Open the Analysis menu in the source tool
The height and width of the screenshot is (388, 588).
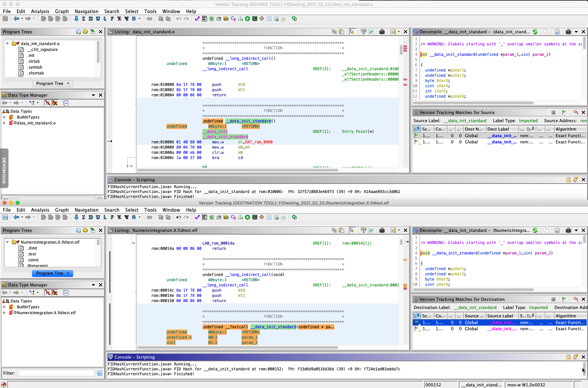coord(40,11)
